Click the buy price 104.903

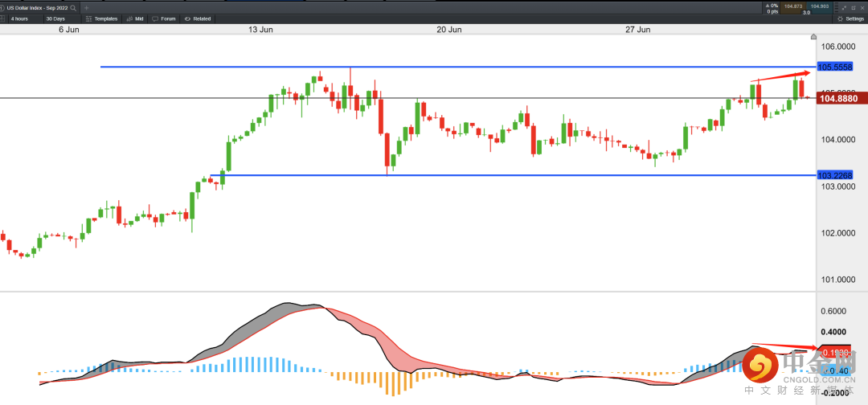820,8
